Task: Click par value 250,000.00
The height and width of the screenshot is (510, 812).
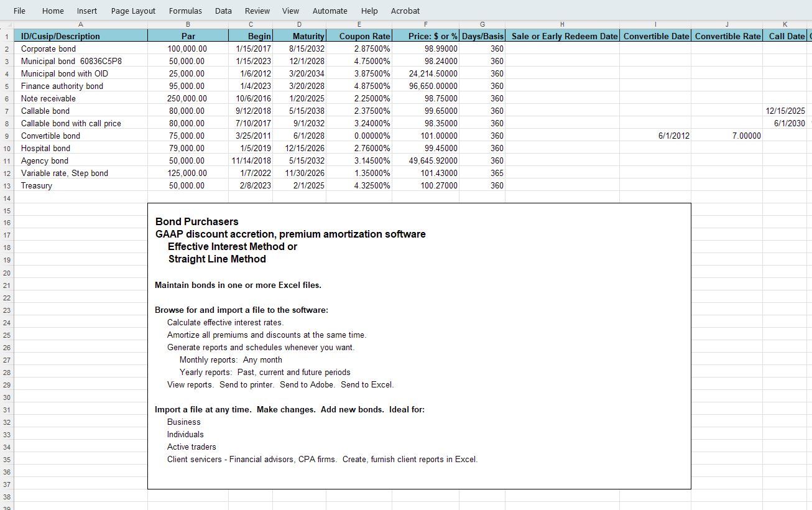Action: [x=188, y=98]
